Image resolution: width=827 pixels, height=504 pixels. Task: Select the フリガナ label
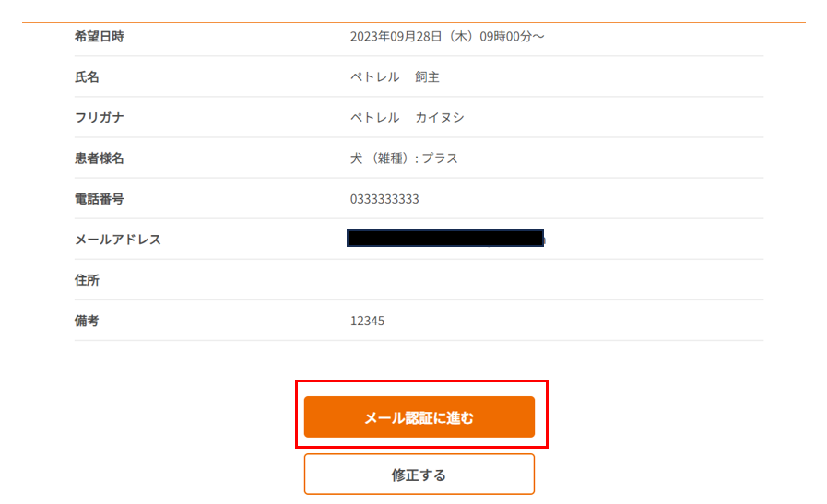99,118
